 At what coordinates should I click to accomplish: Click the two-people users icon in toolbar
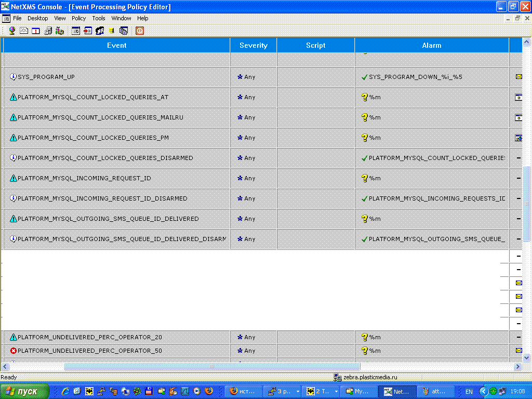(x=100, y=31)
